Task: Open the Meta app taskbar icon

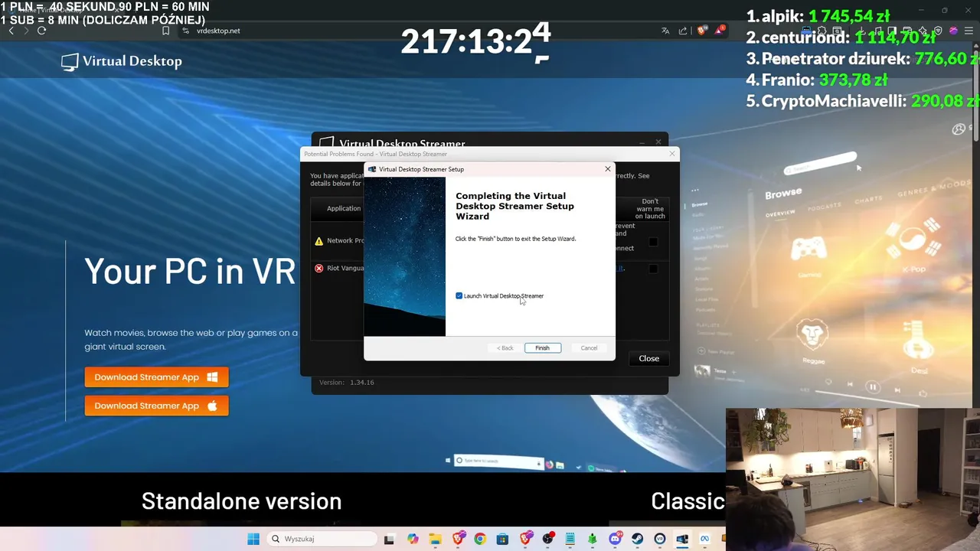Action: [704, 539]
